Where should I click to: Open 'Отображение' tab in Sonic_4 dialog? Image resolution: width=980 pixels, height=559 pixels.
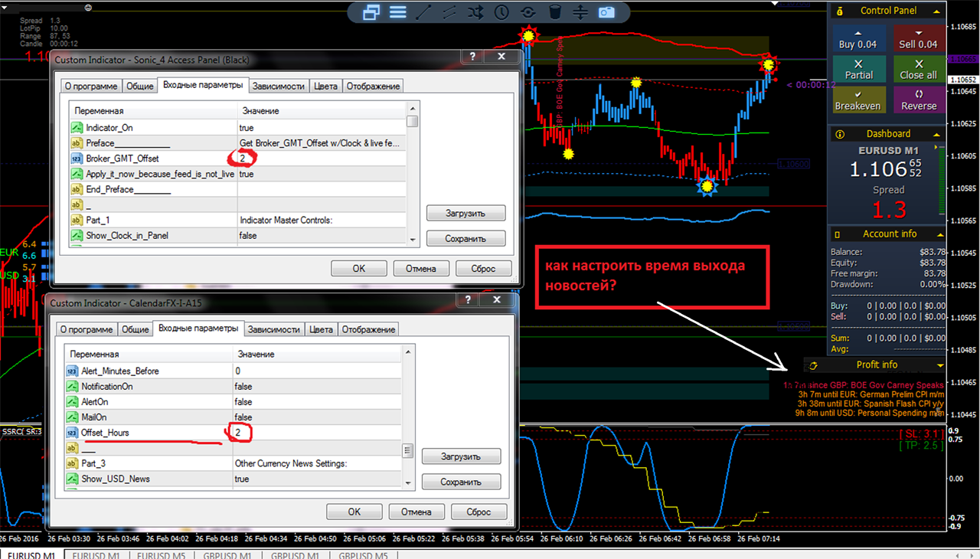[373, 87]
